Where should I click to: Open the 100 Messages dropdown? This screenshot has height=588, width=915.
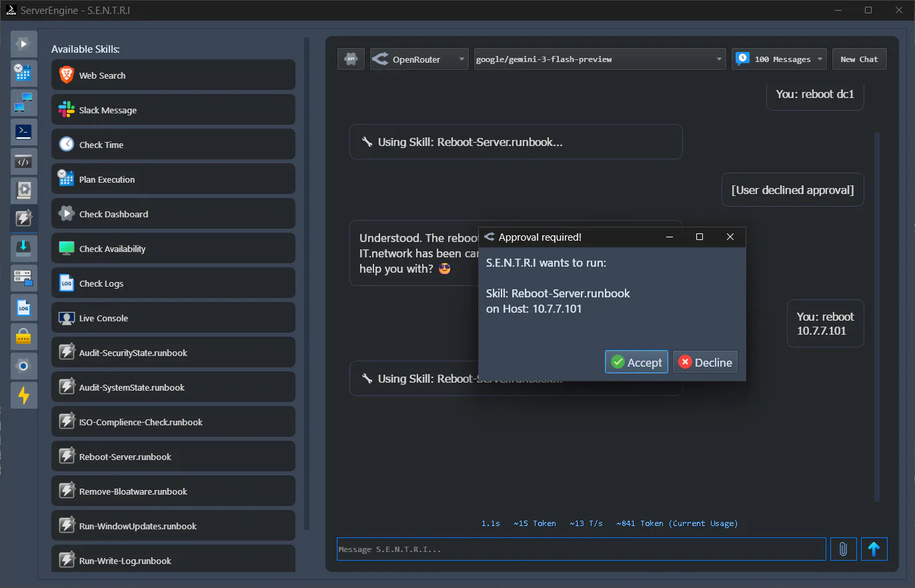point(778,59)
